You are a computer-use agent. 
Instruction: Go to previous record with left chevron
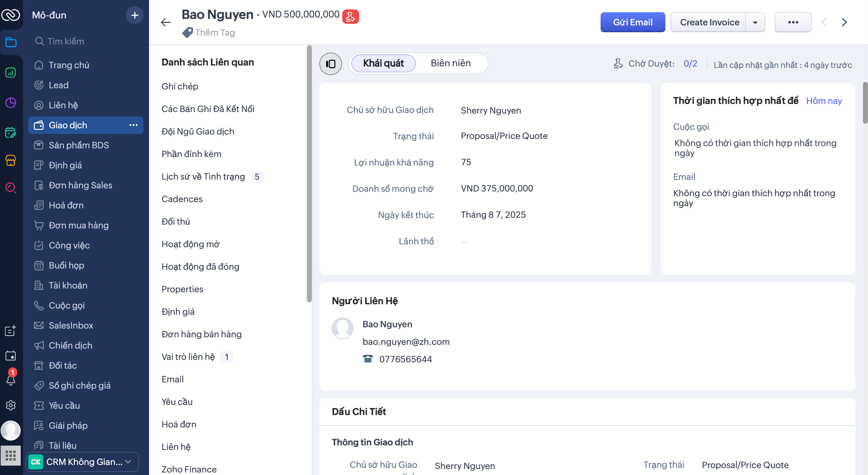point(824,23)
